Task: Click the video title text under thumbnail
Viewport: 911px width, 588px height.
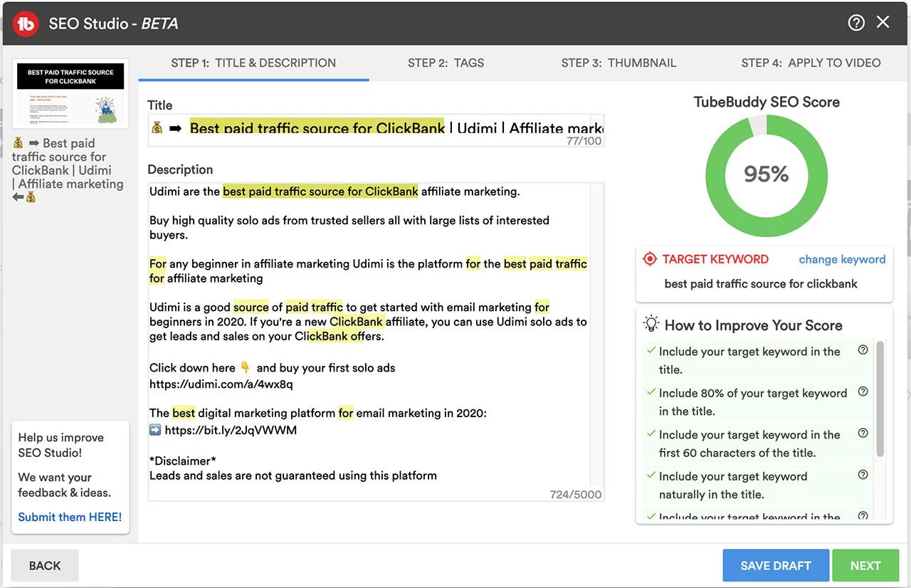Action: click(68, 170)
